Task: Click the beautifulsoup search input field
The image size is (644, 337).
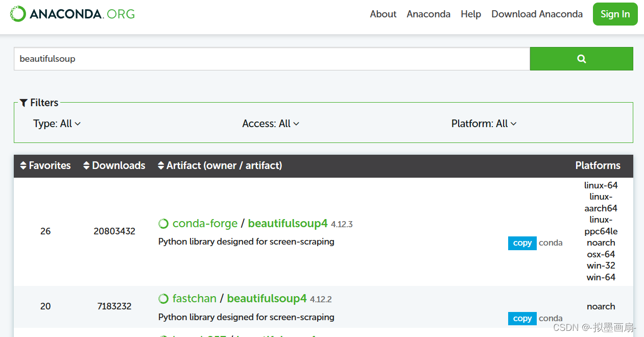Action: click(x=272, y=59)
